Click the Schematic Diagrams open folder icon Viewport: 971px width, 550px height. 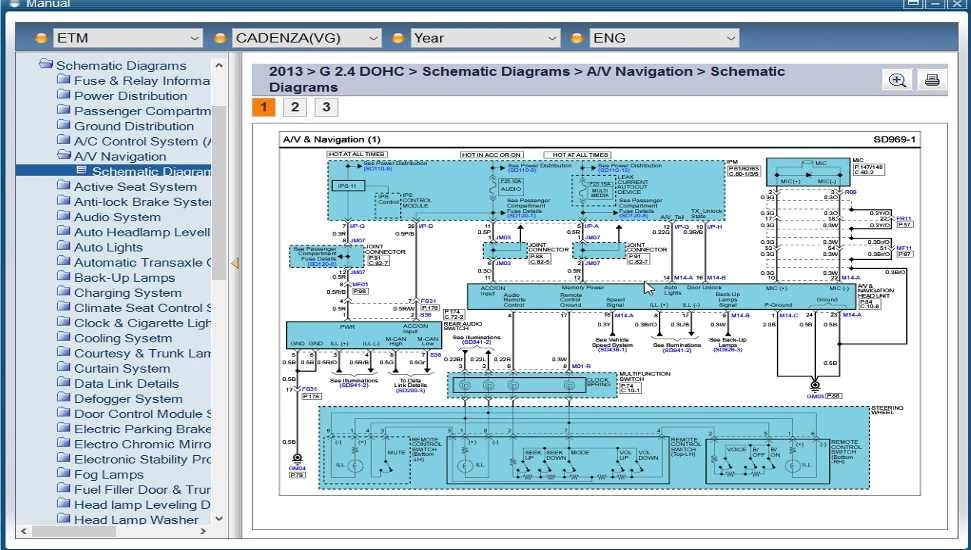[45, 65]
